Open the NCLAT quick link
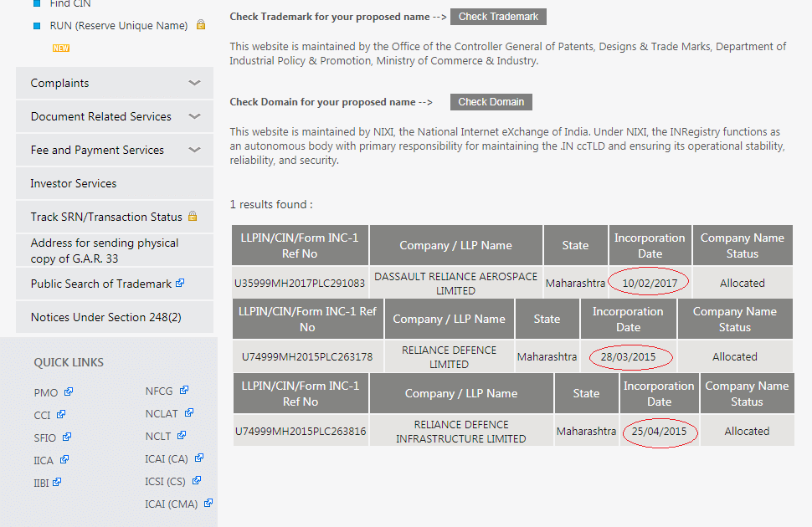812x527 pixels. 162,413
